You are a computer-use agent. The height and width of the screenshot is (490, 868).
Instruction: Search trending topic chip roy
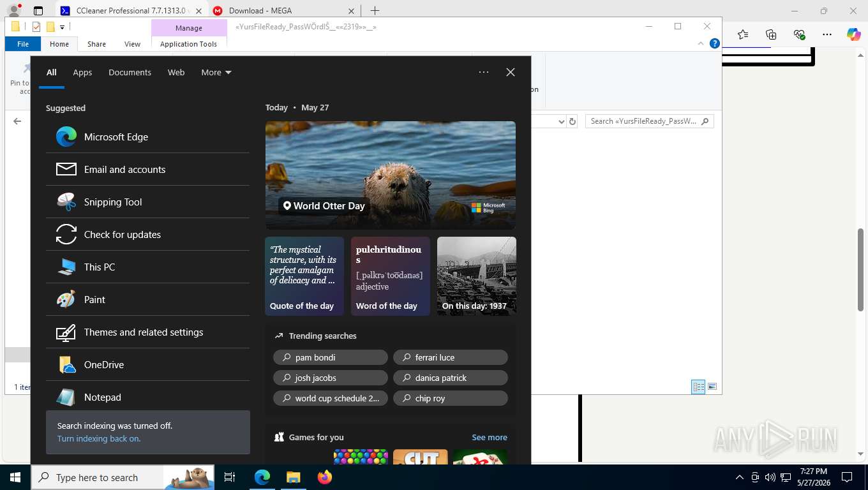coord(451,398)
